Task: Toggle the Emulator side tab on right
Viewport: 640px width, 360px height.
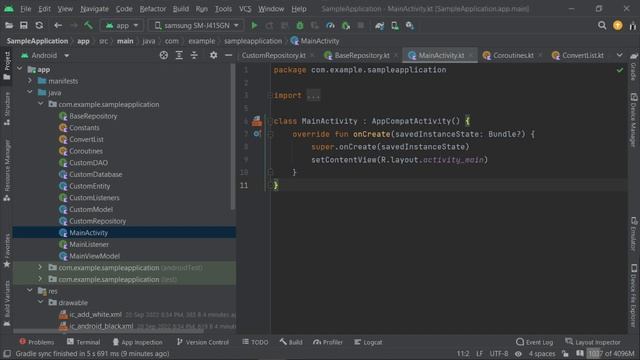Action: coord(633,234)
